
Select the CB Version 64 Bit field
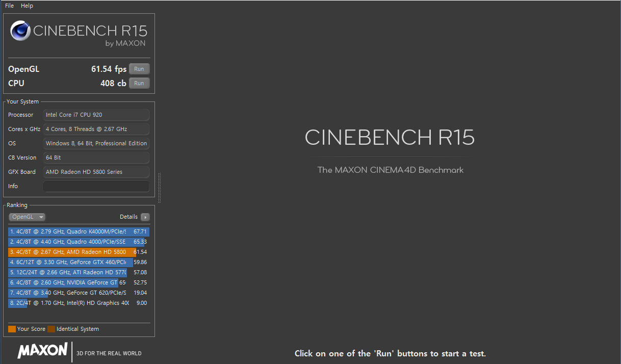click(x=96, y=158)
